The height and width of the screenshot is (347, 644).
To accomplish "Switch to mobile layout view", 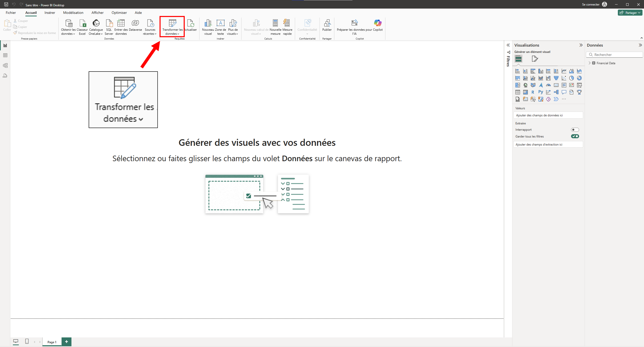I will (x=27, y=341).
